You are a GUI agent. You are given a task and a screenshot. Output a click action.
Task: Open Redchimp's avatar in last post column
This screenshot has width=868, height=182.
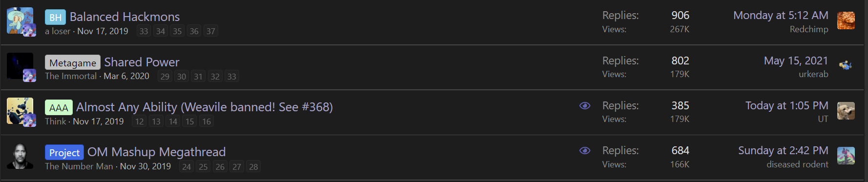pos(846,20)
